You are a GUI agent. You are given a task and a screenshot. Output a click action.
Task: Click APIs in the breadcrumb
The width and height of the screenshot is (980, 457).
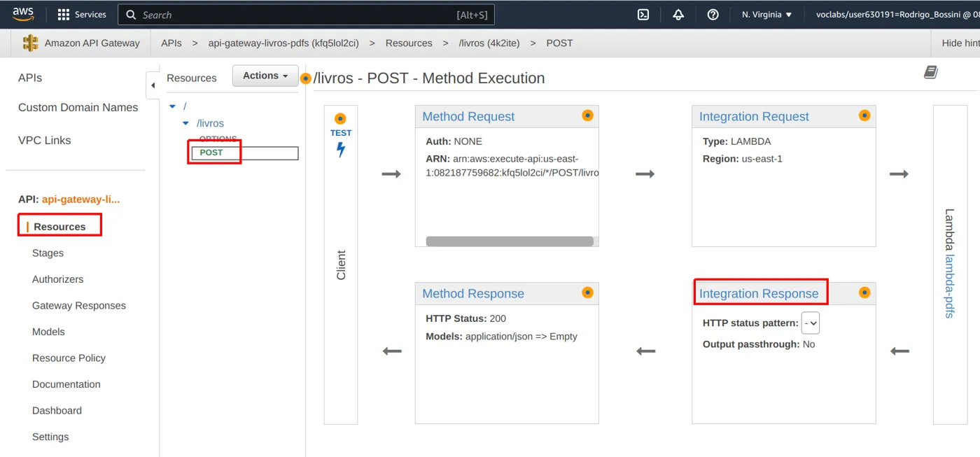pos(171,43)
